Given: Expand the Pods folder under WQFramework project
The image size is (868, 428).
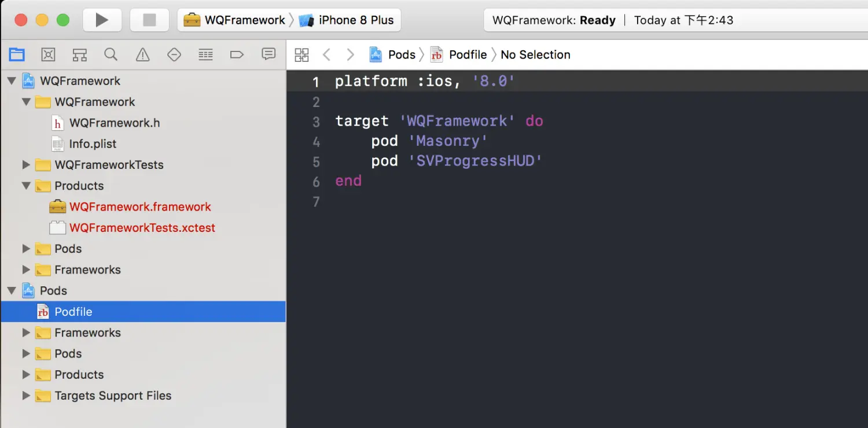Looking at the screenshot, I should click(x=26, y=249).
